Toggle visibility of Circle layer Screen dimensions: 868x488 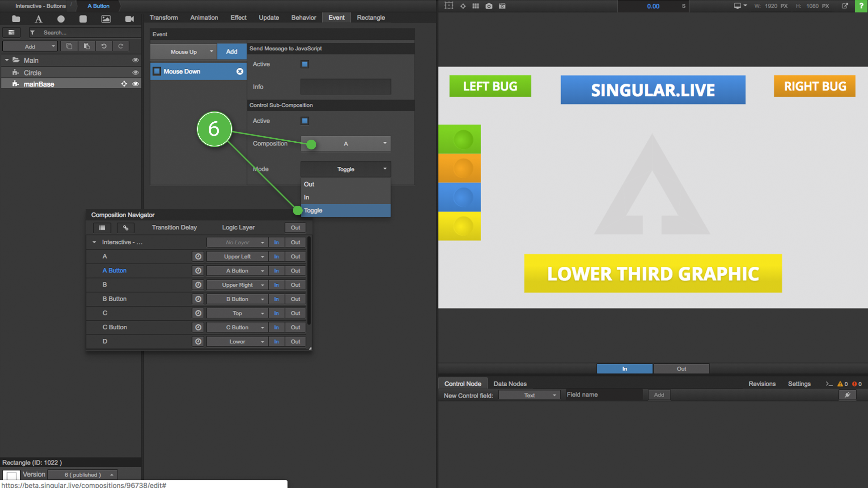135,73
